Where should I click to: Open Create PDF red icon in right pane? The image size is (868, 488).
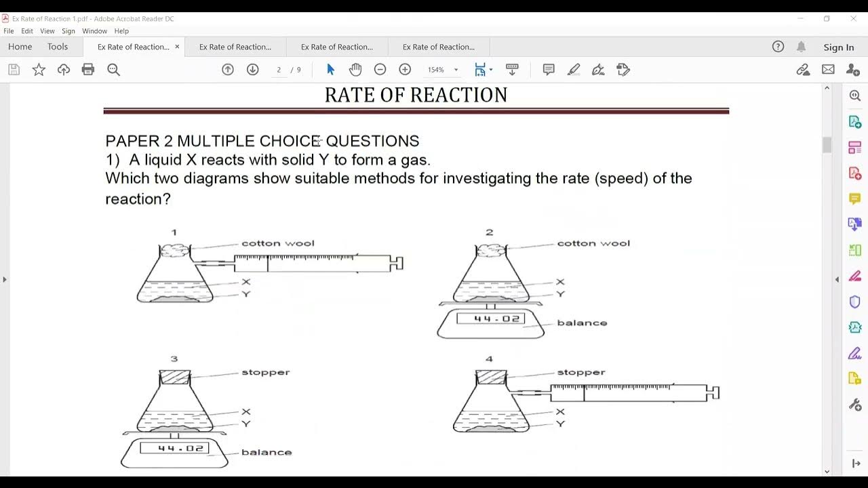[855, 174]
